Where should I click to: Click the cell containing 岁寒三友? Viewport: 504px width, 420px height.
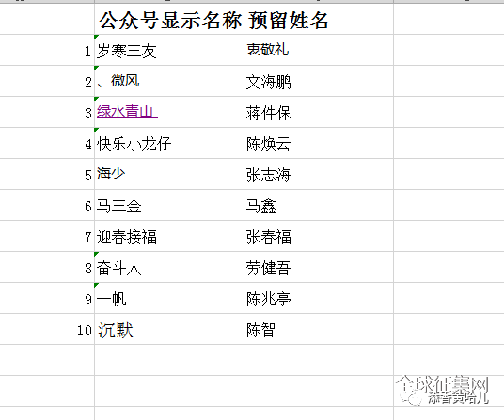click(x=169, y=50)
